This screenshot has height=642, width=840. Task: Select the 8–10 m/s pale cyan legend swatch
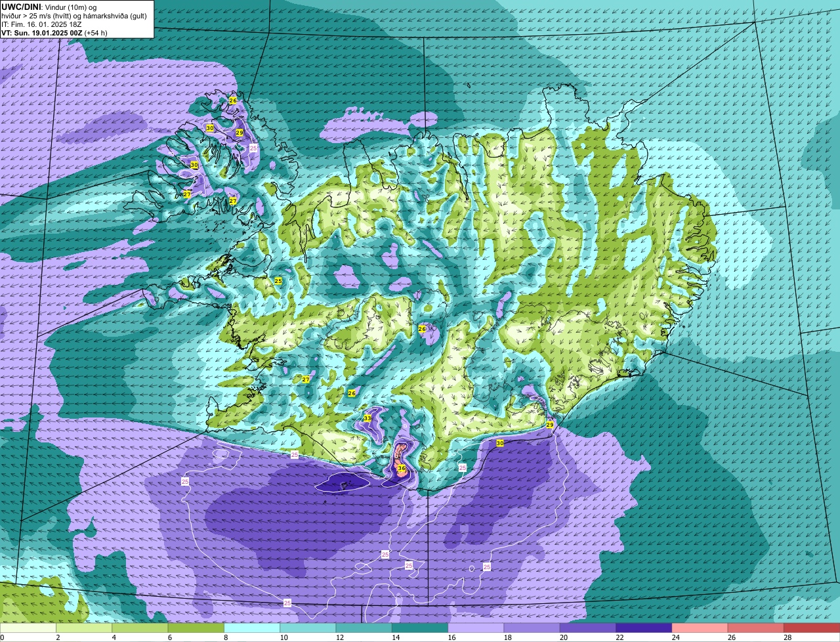[x=252, y=628]
